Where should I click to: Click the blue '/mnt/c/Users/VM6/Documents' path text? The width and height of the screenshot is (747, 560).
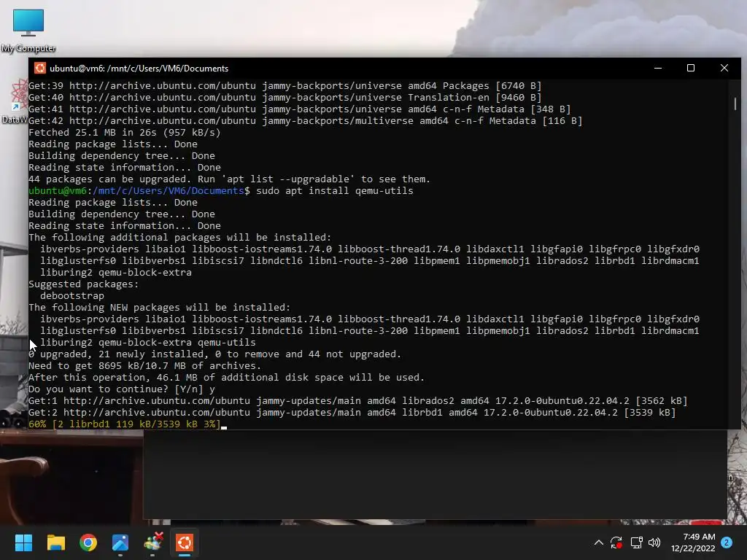coord(169,190)
